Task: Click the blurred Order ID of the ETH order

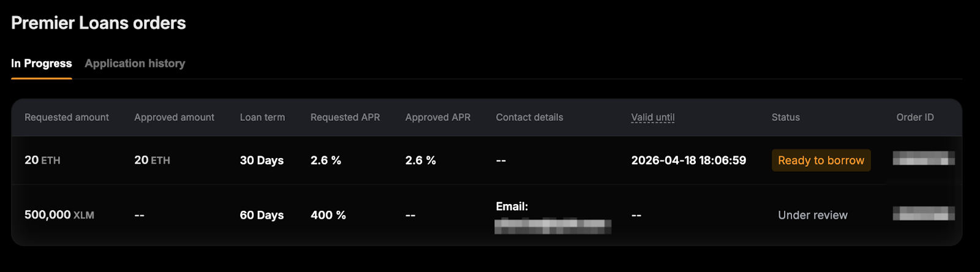Action: coord(923,159)
